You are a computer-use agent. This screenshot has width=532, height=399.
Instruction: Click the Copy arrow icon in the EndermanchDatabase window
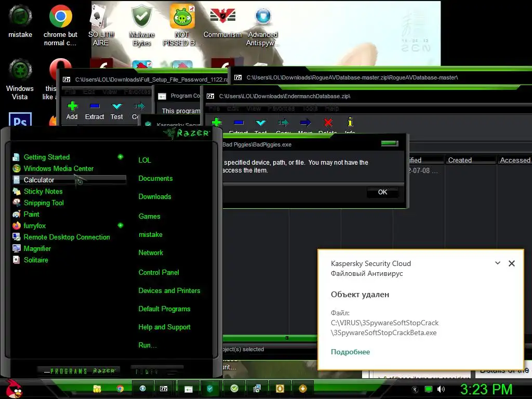point(283,122)
